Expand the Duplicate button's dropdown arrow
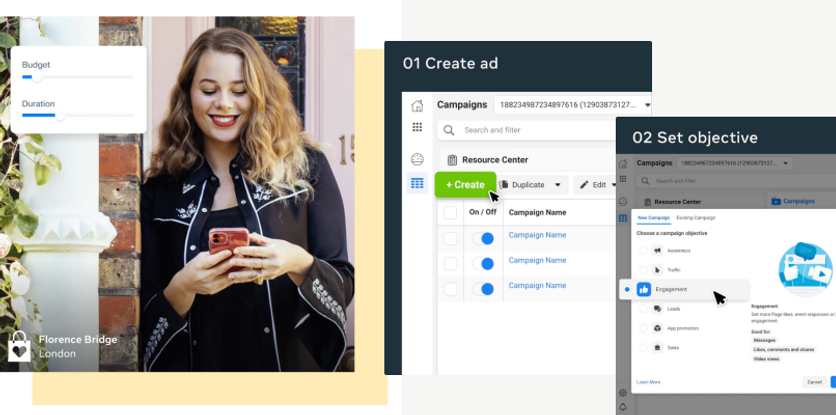Image resolution: width=836 pixels, height=415 pixels. coord(558,185)
